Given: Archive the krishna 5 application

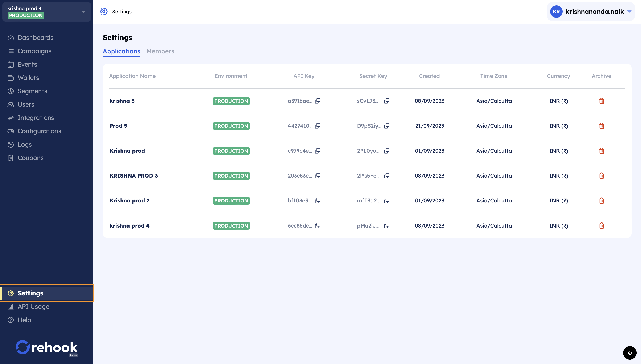Looking at the screenshot, I should point(602,101).
